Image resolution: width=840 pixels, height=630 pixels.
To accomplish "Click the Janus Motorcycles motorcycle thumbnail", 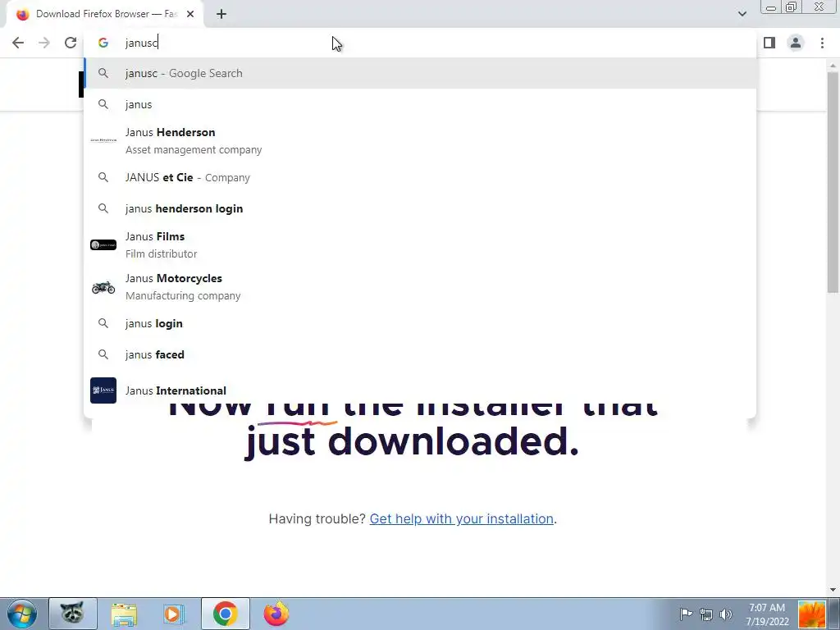I will pyautogui.click(x=103, y=287).
